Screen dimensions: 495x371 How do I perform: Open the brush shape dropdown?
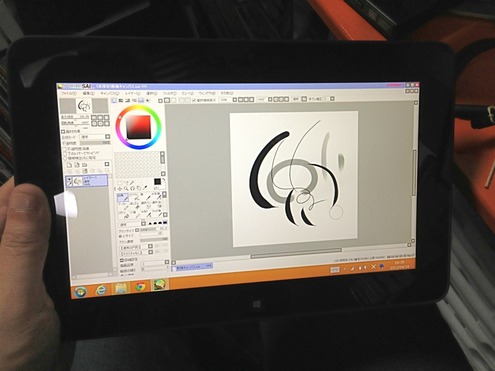coord(150,246)
